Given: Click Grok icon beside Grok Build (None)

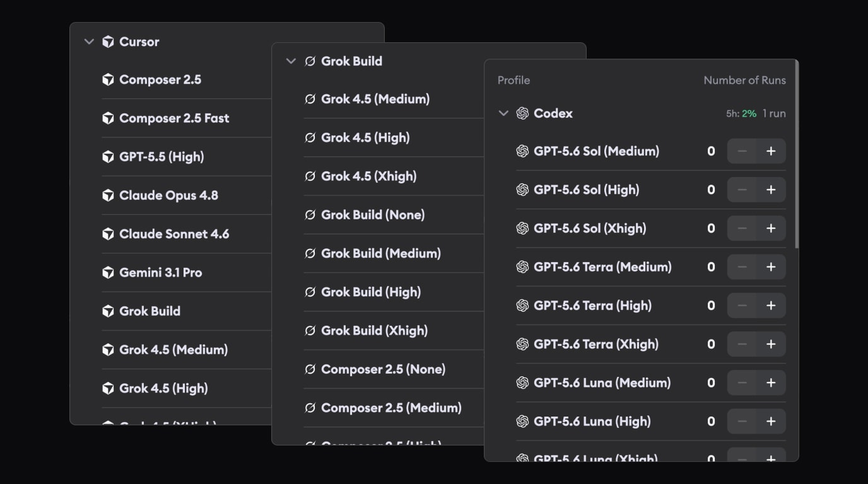Looking at the screenshot, I should coord(310,215).
